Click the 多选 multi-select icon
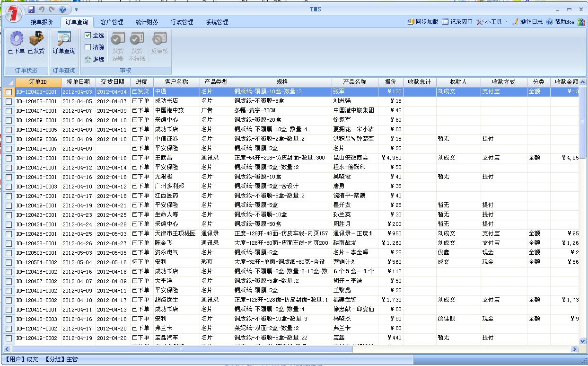Image resolution: width=588 pixels, height=366 pixels. 88,59
